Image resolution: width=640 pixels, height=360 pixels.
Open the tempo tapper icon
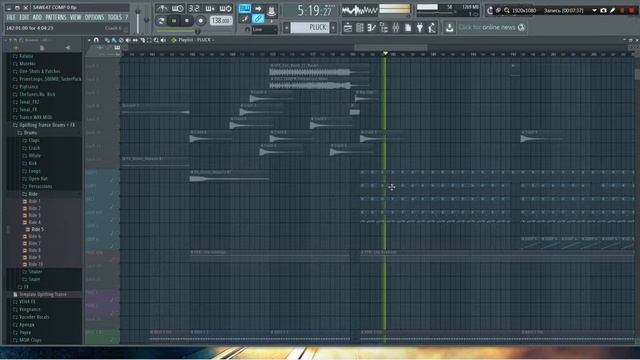click(x=432, y=27)
